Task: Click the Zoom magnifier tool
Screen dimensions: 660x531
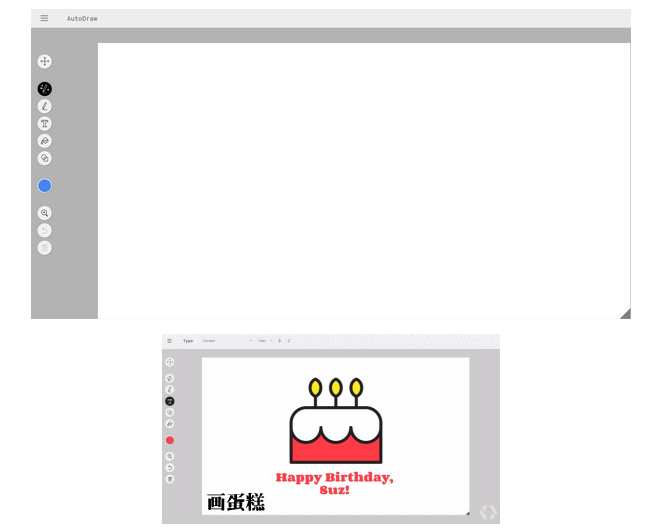Action: pos(44,213)
